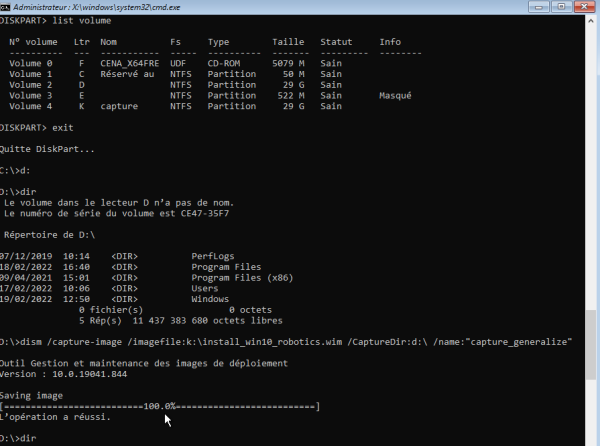Click the date '18/02/2022' in the listing

[x=26, y=267]
